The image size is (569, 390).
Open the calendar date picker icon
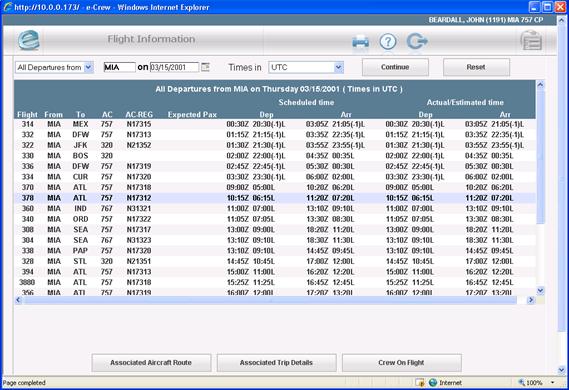point(205,67)
